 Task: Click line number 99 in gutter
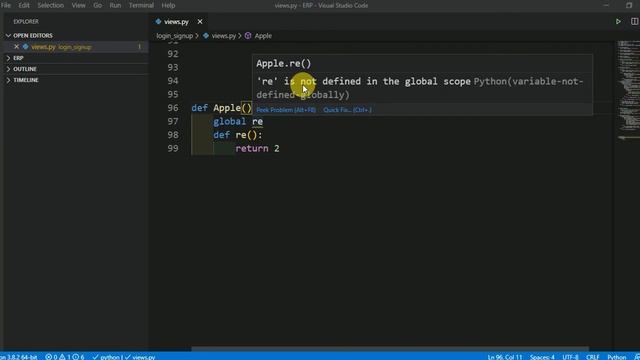click(x=173, y=148)
